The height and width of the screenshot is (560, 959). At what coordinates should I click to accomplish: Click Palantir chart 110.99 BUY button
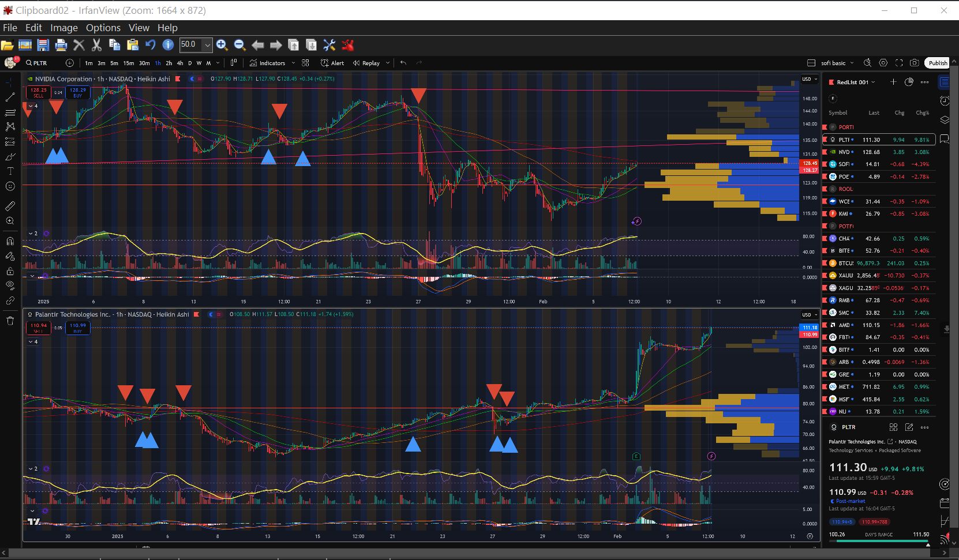[78, 328]
